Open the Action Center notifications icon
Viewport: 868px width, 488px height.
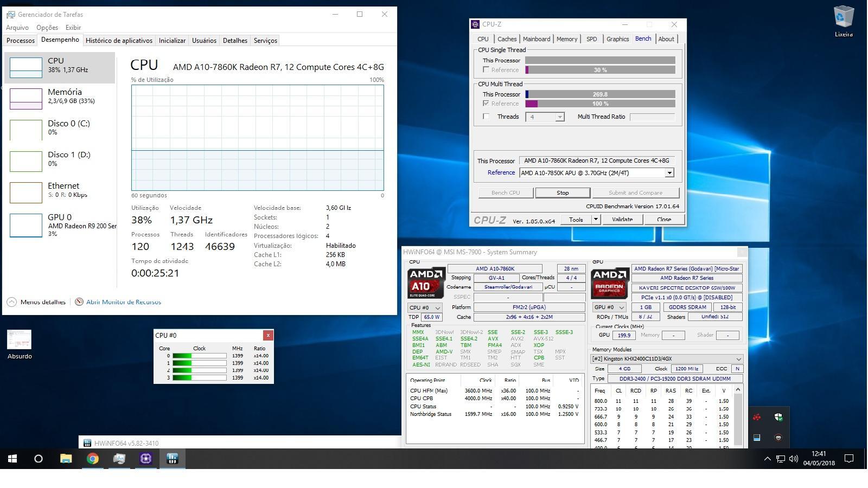(849, 459)
